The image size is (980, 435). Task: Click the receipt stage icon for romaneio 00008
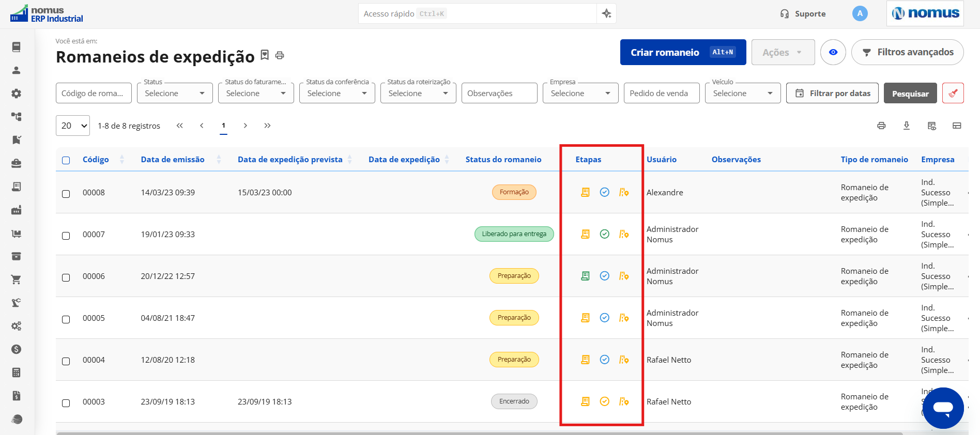tap(585, 192)
